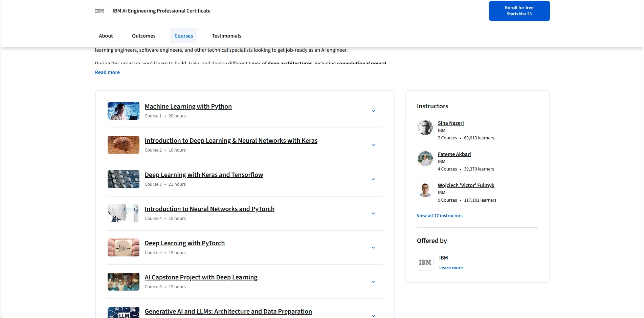Click Learn more under IBM
Image resolution: width=644 pixels, height=318 pixels.
click(451, 268)
